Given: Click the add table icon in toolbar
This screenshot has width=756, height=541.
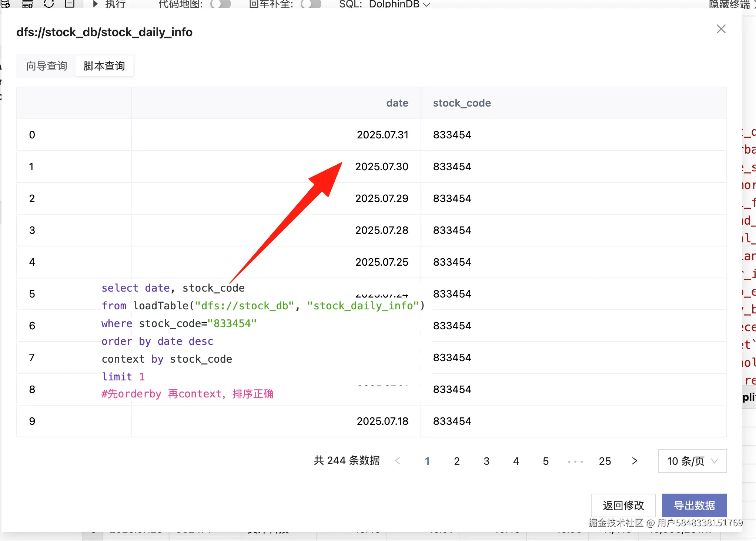Looking at the screenshot, I should coord(27,4).
